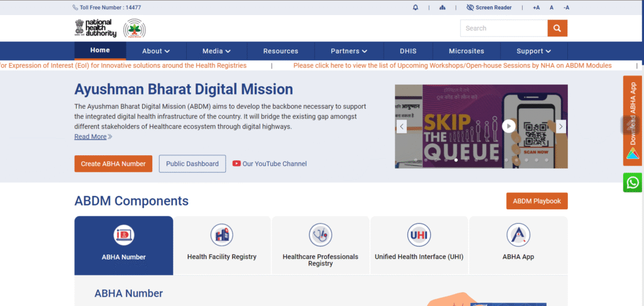Open the ABDM Playbook button
644x306 pixels.
537,201
